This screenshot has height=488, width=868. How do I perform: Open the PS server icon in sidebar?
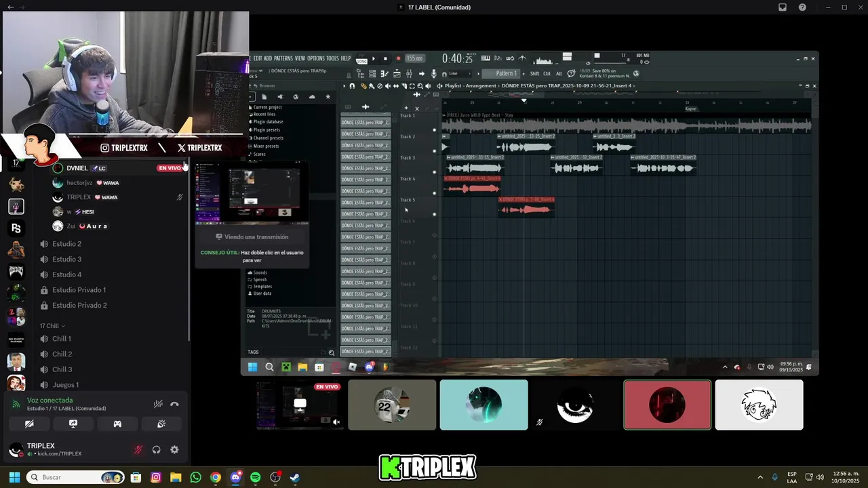coord(16,228)
